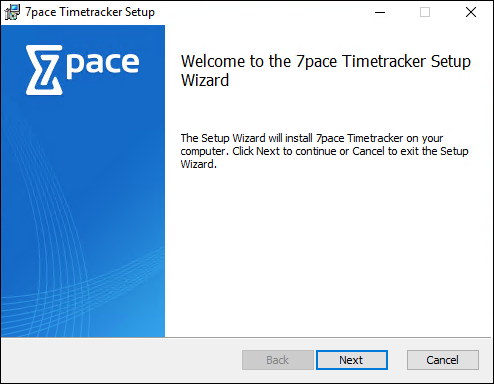Minimize the setup wizard window
This screenshot has width=494, height=384.
click(x=380, y=12)
